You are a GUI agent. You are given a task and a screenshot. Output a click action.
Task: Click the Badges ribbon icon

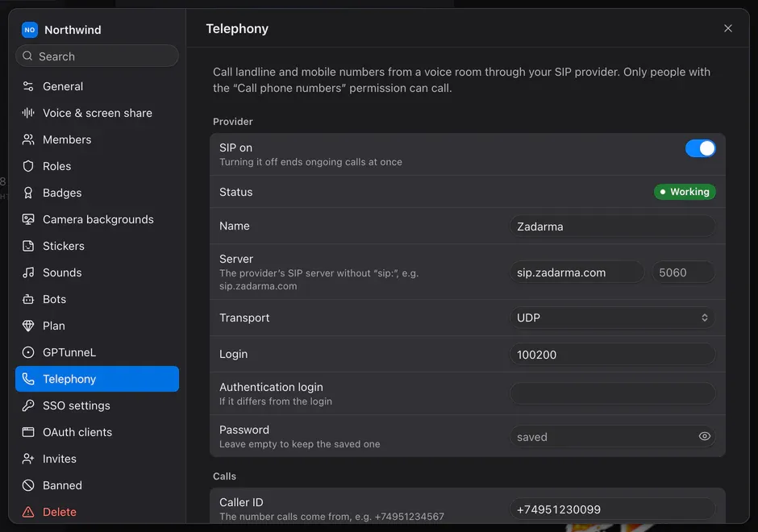[28, 193]
